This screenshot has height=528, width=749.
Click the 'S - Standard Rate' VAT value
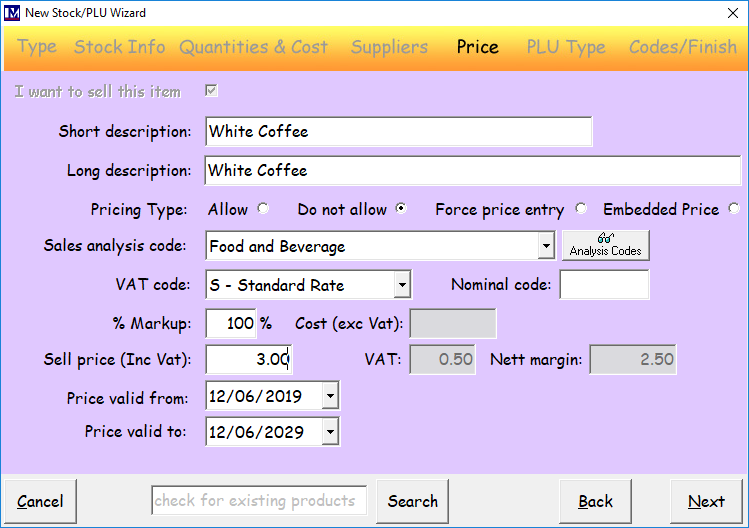point(277,285)
